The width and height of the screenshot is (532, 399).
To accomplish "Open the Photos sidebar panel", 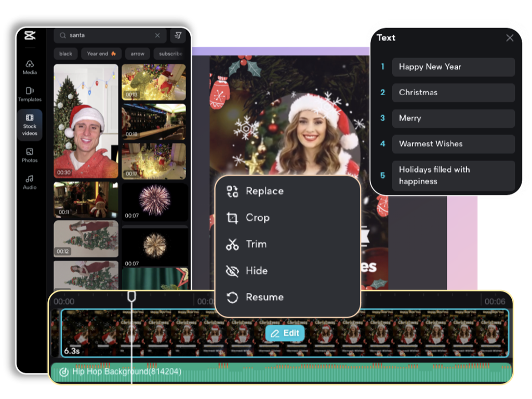I will [x=30, y=155].
